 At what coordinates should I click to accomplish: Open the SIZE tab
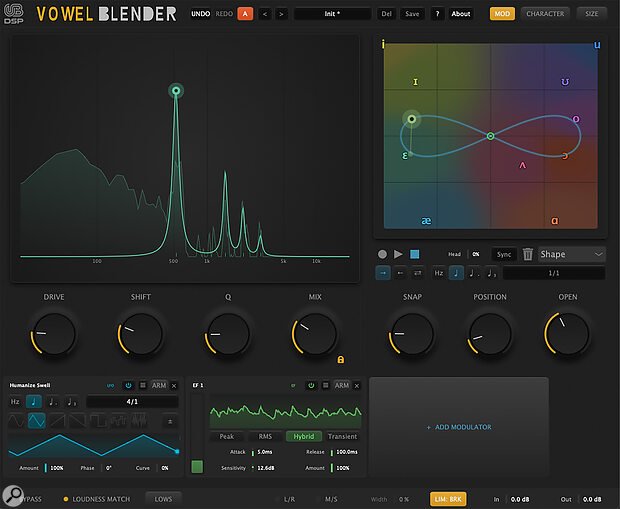(x=592, y=14)
